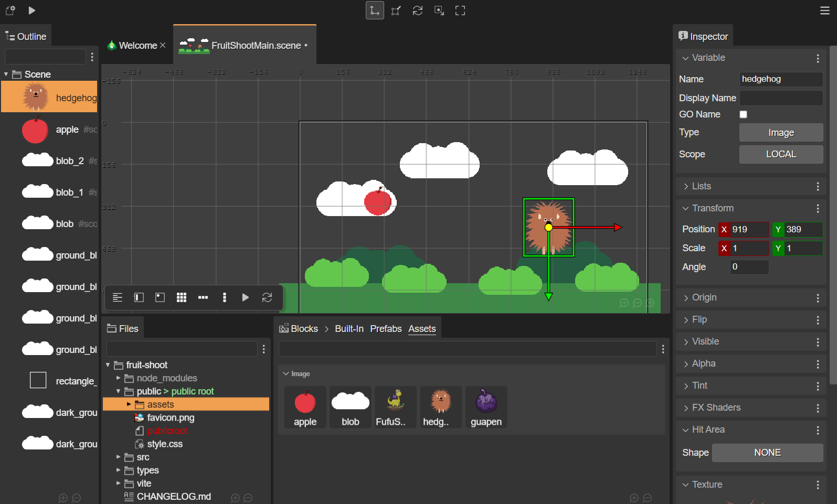Switch to the Welcome tab
The image size is (837, 504).
coord(137,46)
